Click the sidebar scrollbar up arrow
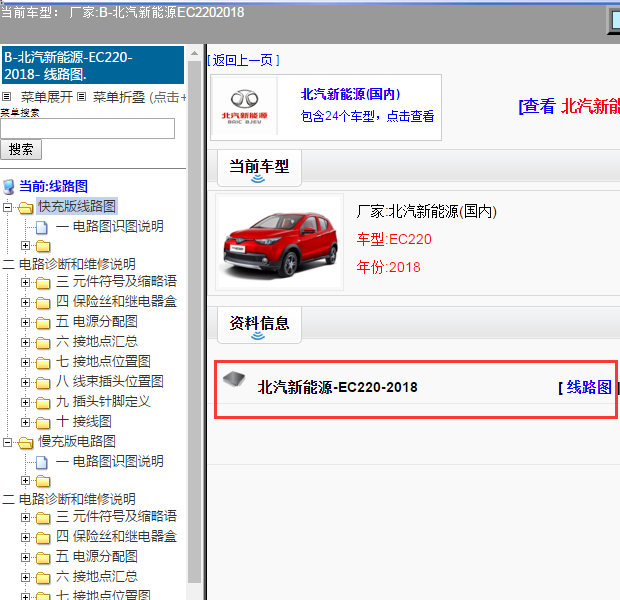 click(194, 53)
